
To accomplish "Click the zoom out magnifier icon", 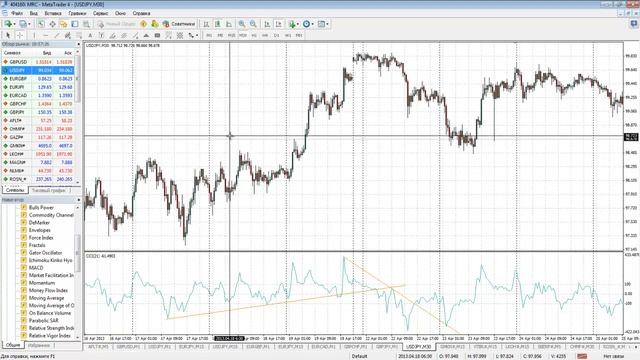I will click(253, 24).
